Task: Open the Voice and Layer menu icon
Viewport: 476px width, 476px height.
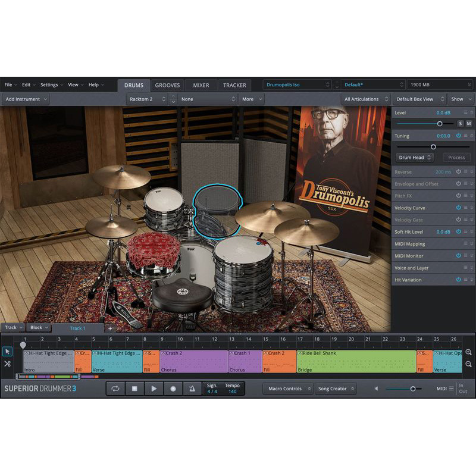Action: point(466,267)
